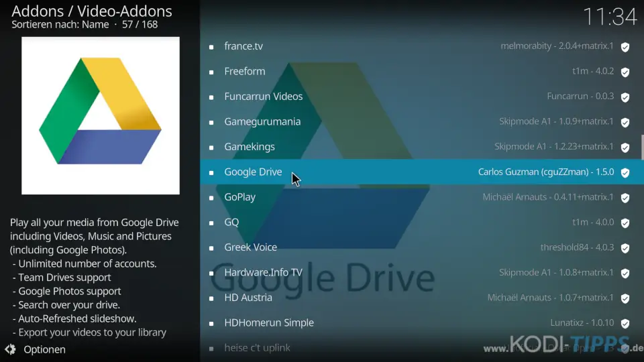
Task: Click the 't1m - 4.0.0' version text
Action: coord(593,222)
